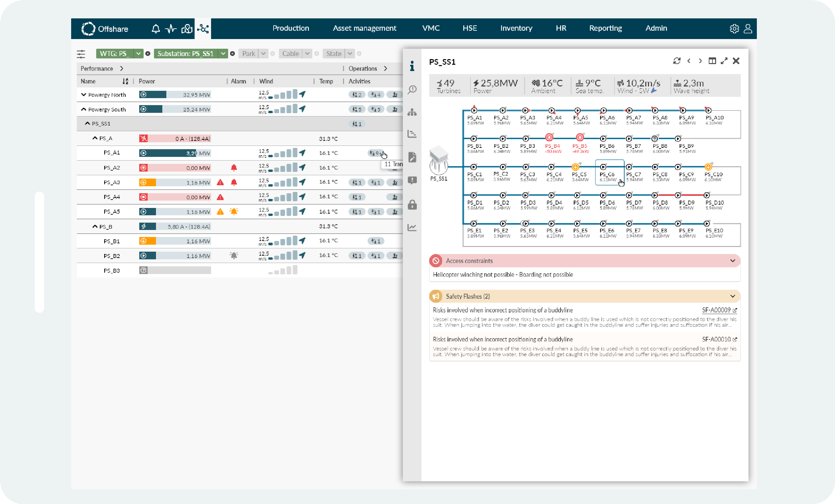Open the WTG: PS_ filter dropdown
Viewport: 835px width, 504px height.
tap(138, 54)
